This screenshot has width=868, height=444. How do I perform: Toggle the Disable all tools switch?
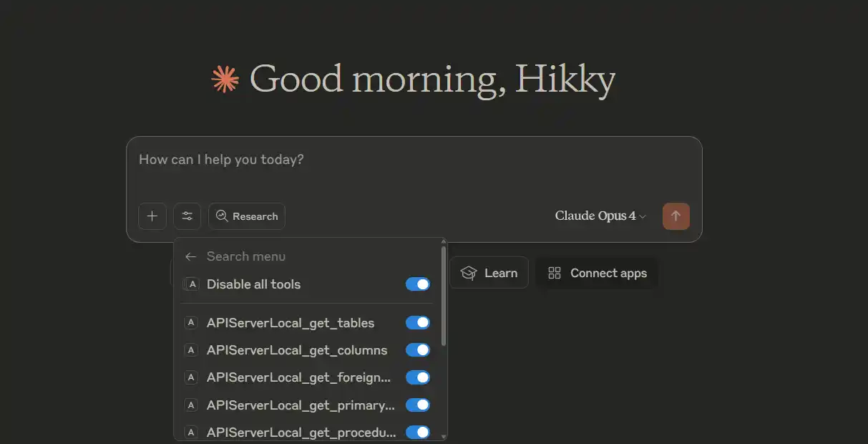(418, 284)
